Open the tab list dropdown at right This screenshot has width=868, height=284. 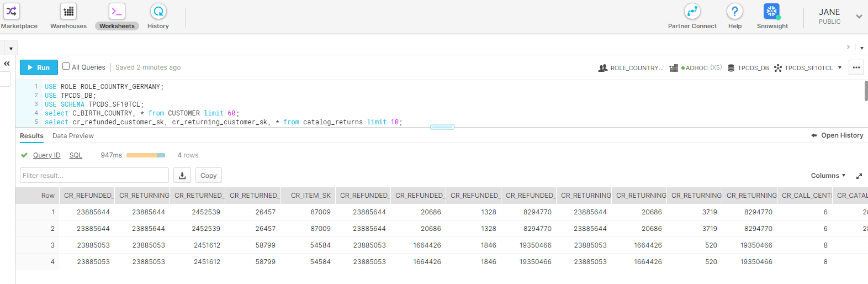[x=861, y=48]
